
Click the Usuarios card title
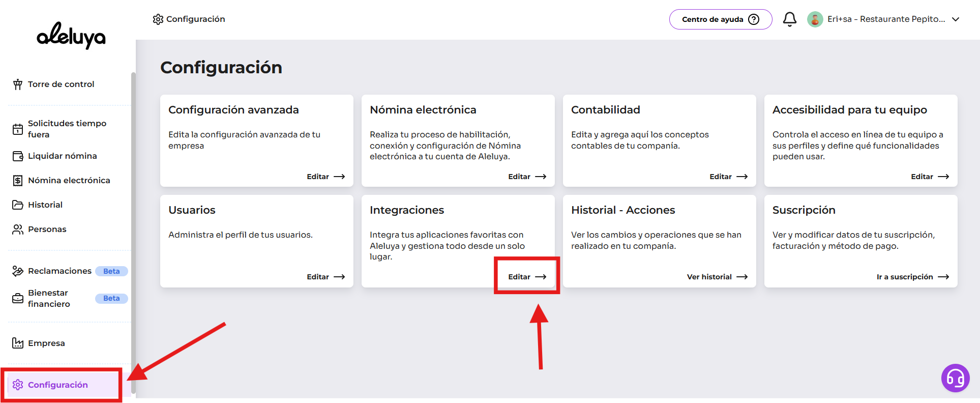point(192,210)
